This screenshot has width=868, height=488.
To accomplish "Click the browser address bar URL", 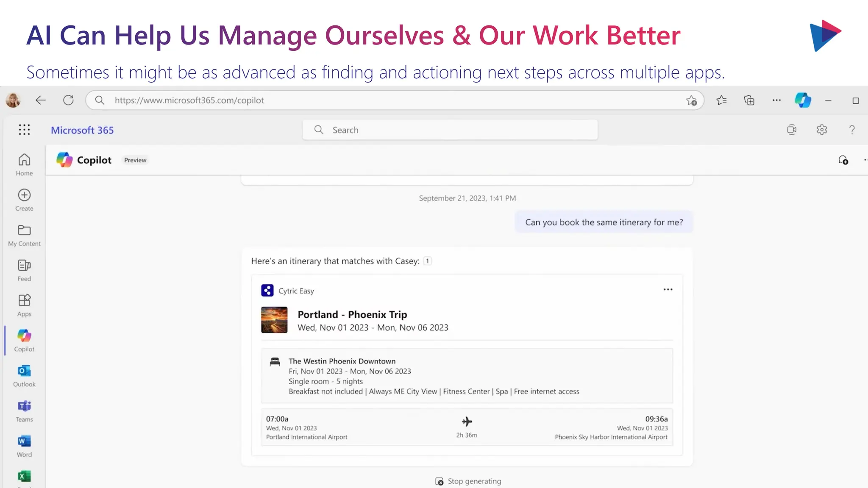I will click(189, 100).
